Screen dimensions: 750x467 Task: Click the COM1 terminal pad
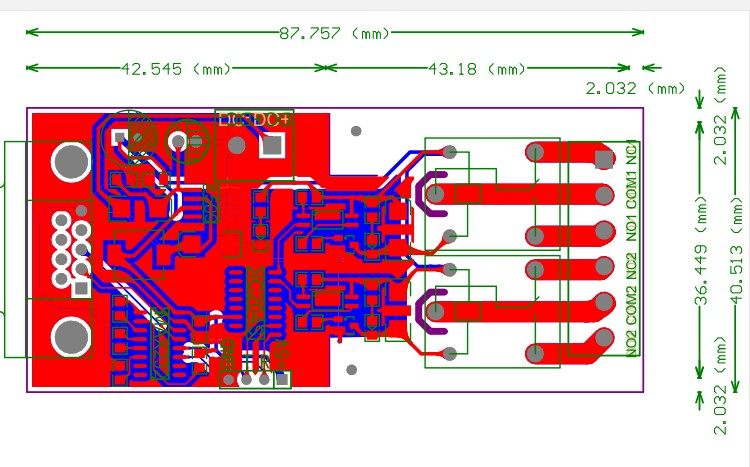click(x=605, y=195)
